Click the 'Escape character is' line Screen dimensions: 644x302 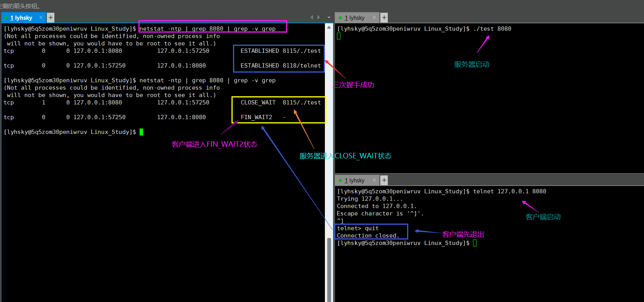tap(380, 213)
